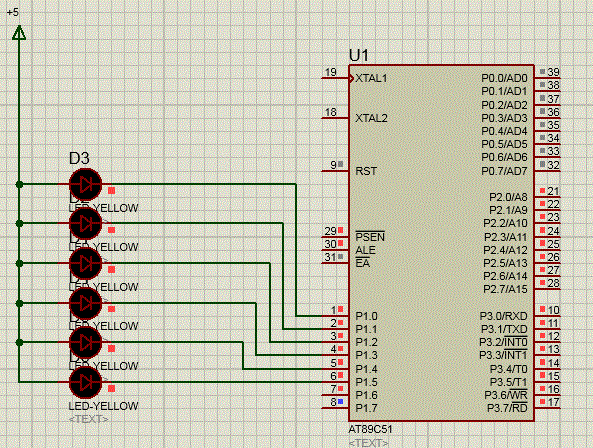Select the P2.0/A8 pin name

(x=508, y=197)
